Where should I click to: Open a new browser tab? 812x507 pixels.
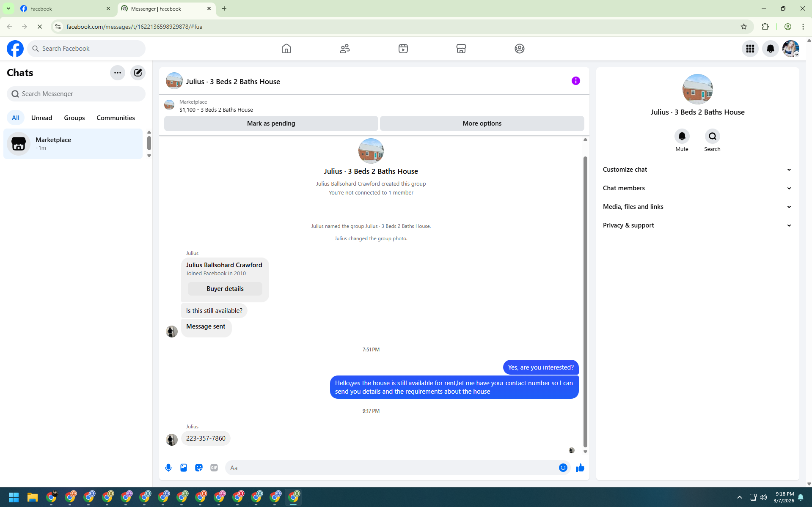pyautogui.click(x=224, y=8)
